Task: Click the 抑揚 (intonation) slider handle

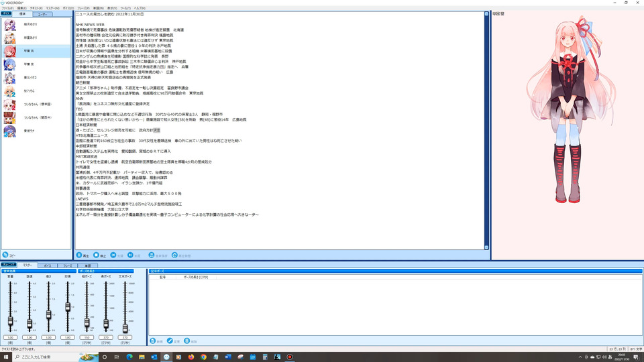Action: pyautogui.click(x=68, y=306)
